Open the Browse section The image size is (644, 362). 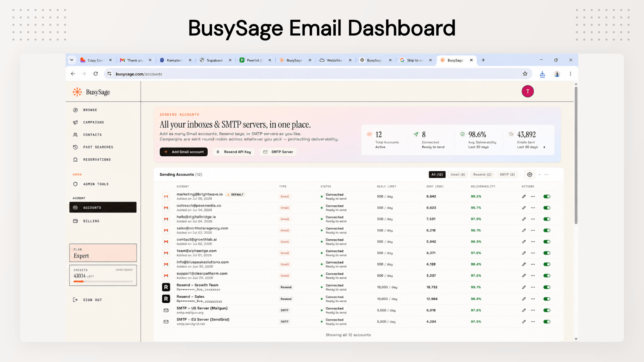click(x=90, y=110)
